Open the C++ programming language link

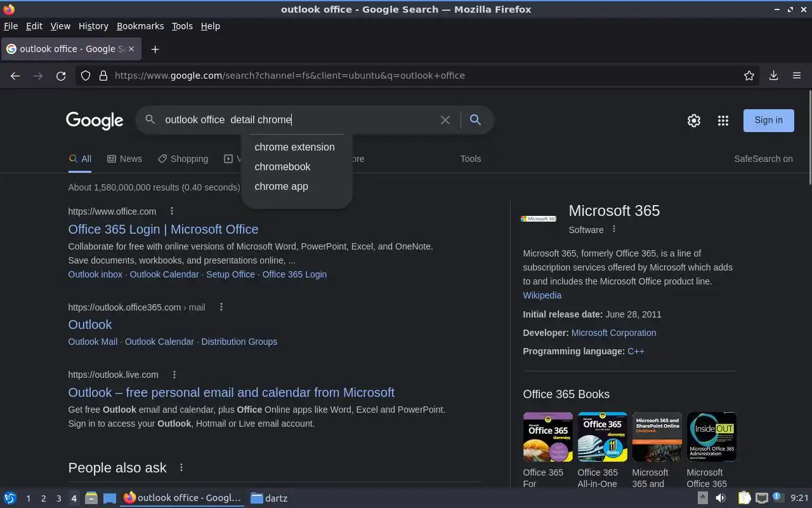click(636, 351)
